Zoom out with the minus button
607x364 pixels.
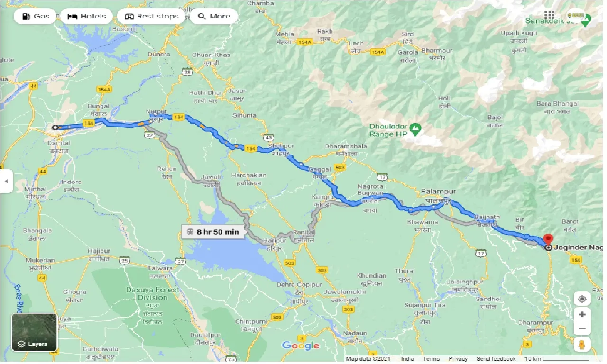point(582,328)
